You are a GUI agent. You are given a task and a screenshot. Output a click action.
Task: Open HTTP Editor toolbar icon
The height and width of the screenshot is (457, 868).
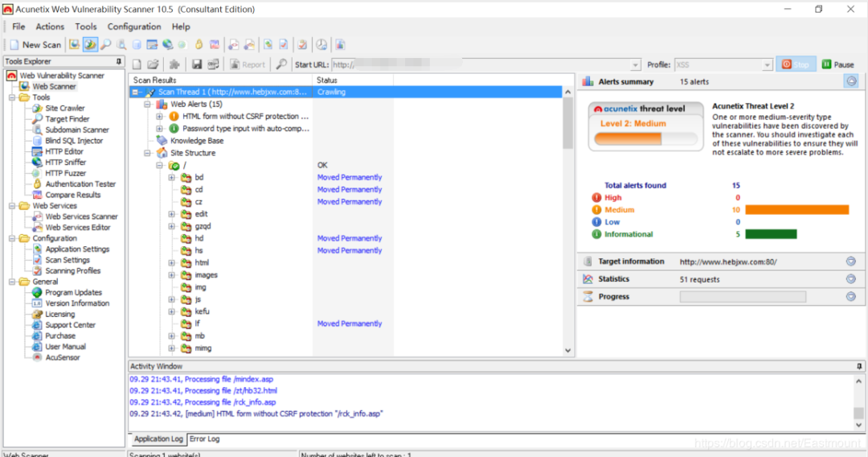152,45
